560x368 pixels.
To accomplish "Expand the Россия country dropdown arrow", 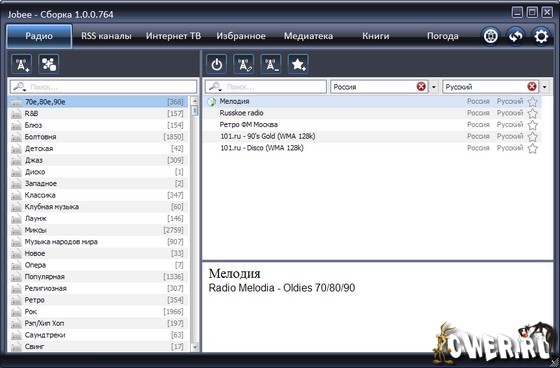I will click(x=434, y=87).
